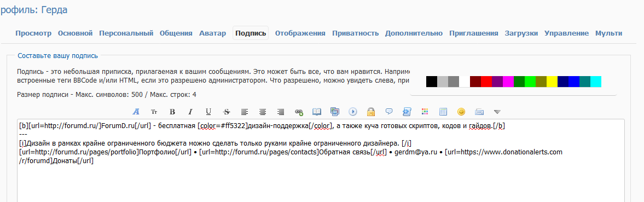Pick the magenta color swatch
Viewport: 644px width, 202px height.
pyautogui.click(x=508, y=81)
